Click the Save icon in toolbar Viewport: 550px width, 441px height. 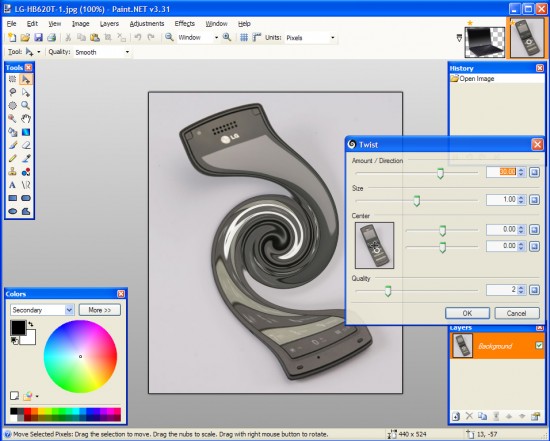click(x=38, y=37)
